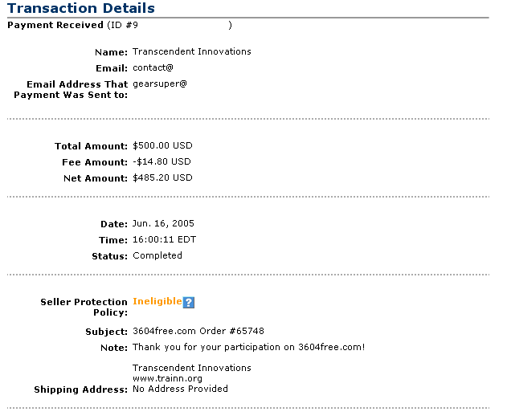Viewport: 507px width, 420px height.
Task: Click the No Address Provided text
Action: point(180,389)
